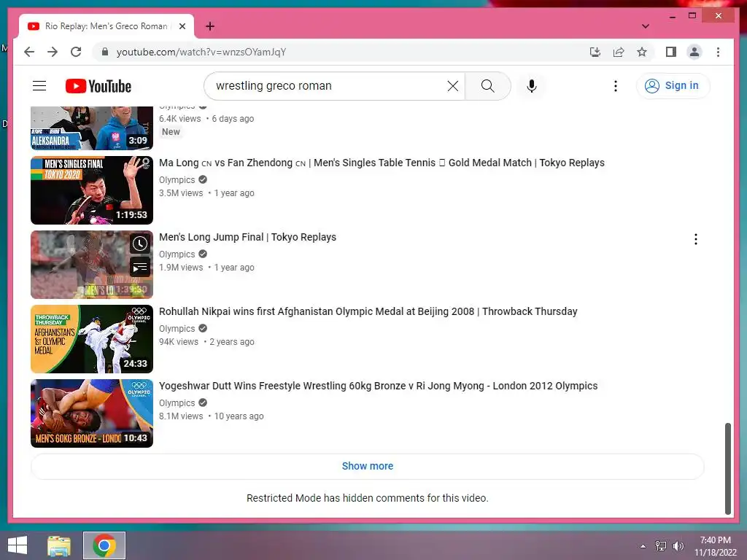The width and height of the screenshot is (747, 560).
Task: Open a new browser tab
Action: (x=209, y=26)
